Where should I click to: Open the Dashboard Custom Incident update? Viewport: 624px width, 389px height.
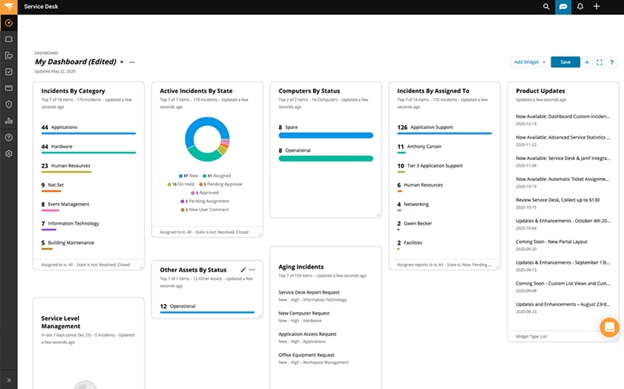tap(563, 116)
